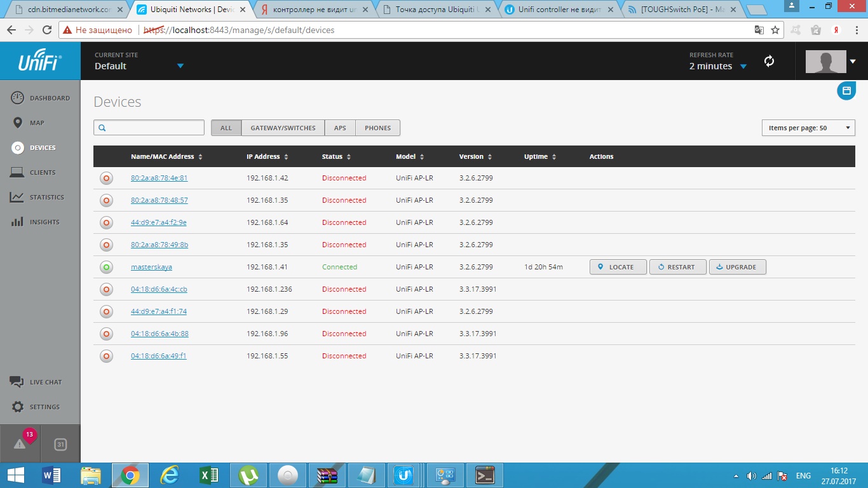868x488 pixels.
Task: Open device link masterskaya
Action: point(151,267)
